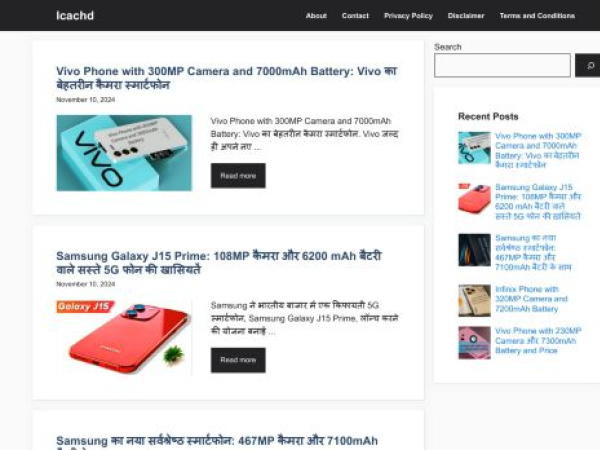Viewport: 600px width, 450px height.
Task: Open Terms and Conditions page
Action: click(x=537, y=16)
